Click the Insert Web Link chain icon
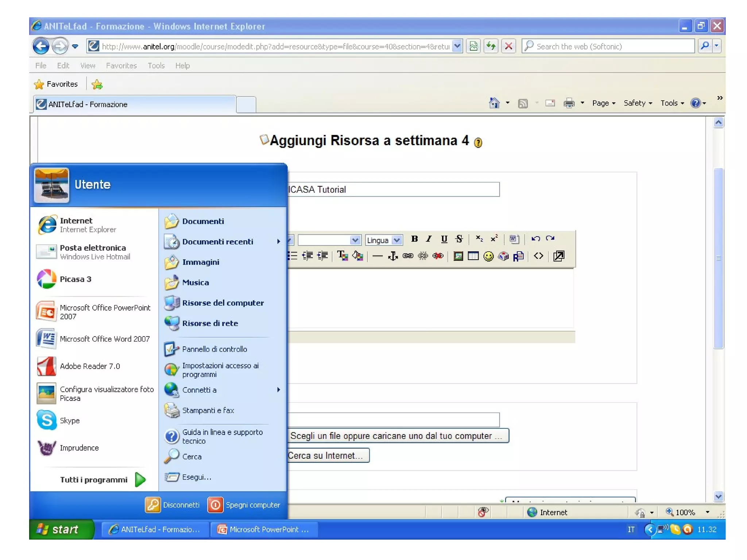747x560 pixels. click(x=408, y=256)
